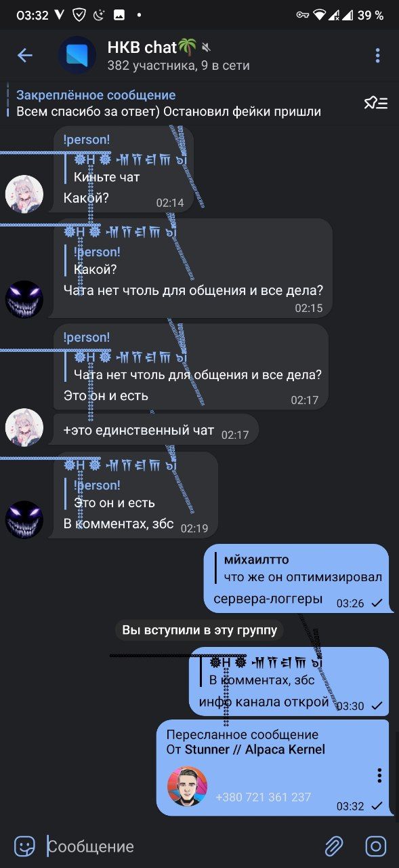Screen dimensions: 399x868
Task: Tap the back arrow to leave chat
Action: click(25, 55)
